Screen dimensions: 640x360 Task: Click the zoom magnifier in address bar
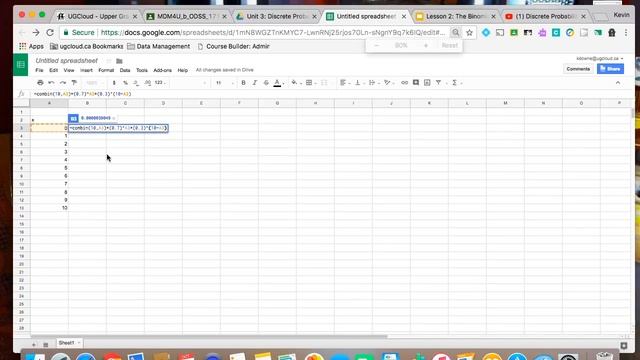tap(456, 33)
